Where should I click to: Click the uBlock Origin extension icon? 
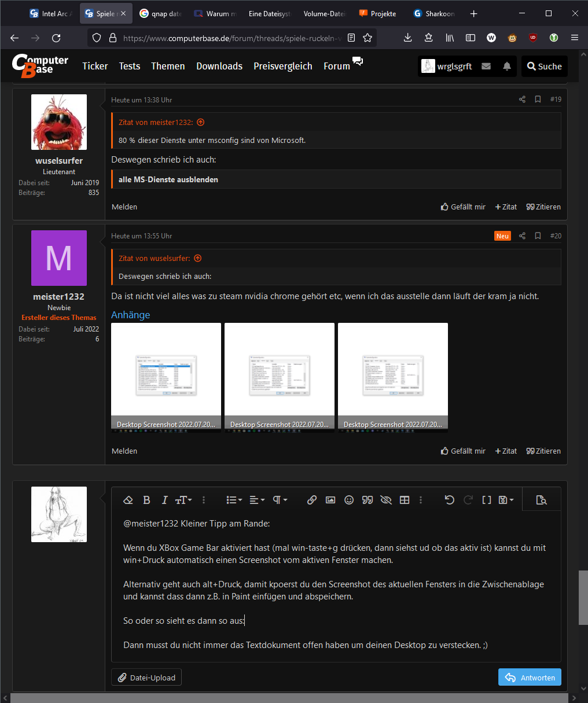[533, 38]
